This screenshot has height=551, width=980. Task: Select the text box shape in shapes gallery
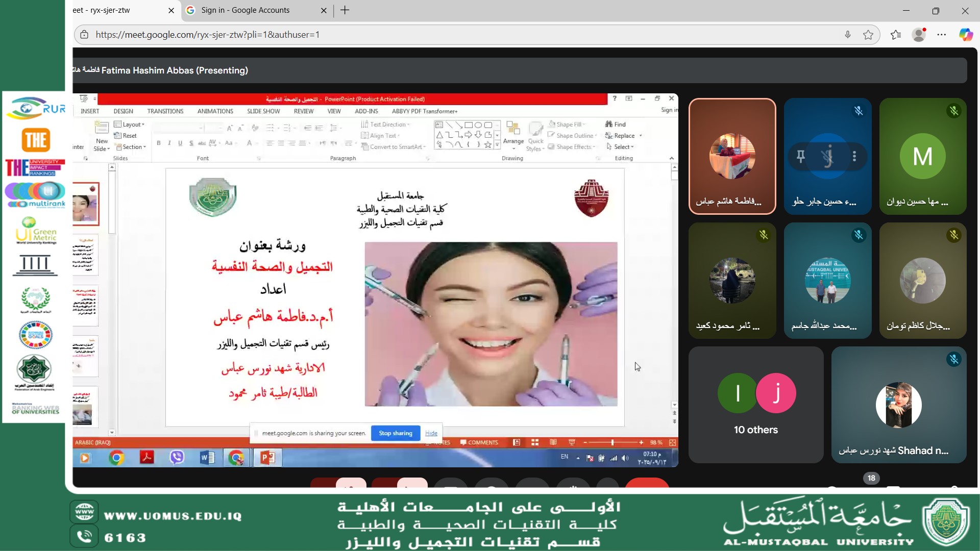click(x=439, y=125)
